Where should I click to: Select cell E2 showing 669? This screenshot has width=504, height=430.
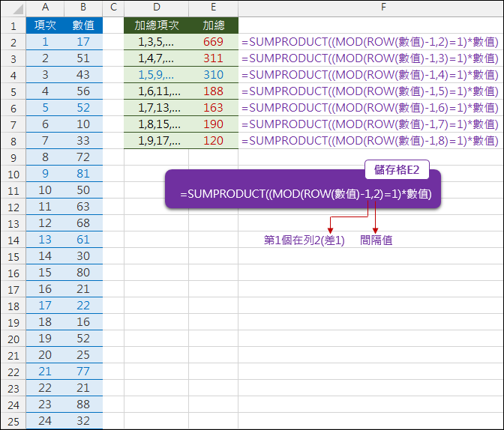point(214,42)
